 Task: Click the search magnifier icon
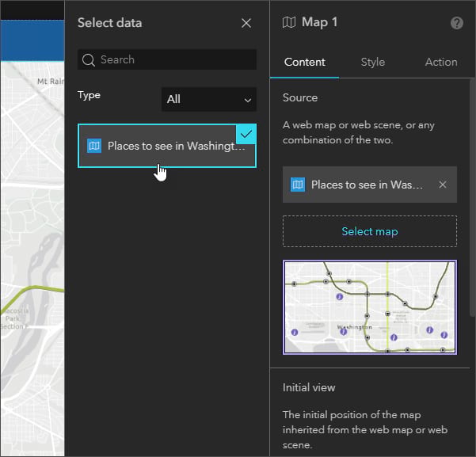click(x=89, y=59)
